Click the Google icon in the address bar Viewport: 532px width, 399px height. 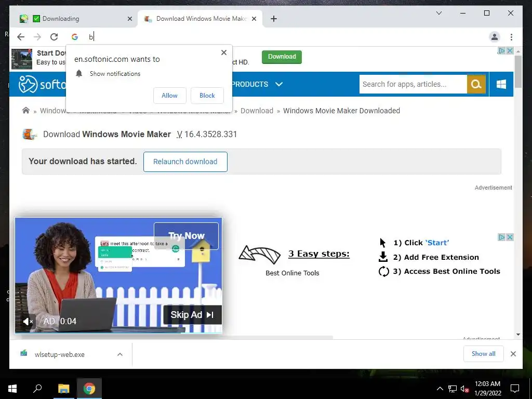(x=75, y=37)
